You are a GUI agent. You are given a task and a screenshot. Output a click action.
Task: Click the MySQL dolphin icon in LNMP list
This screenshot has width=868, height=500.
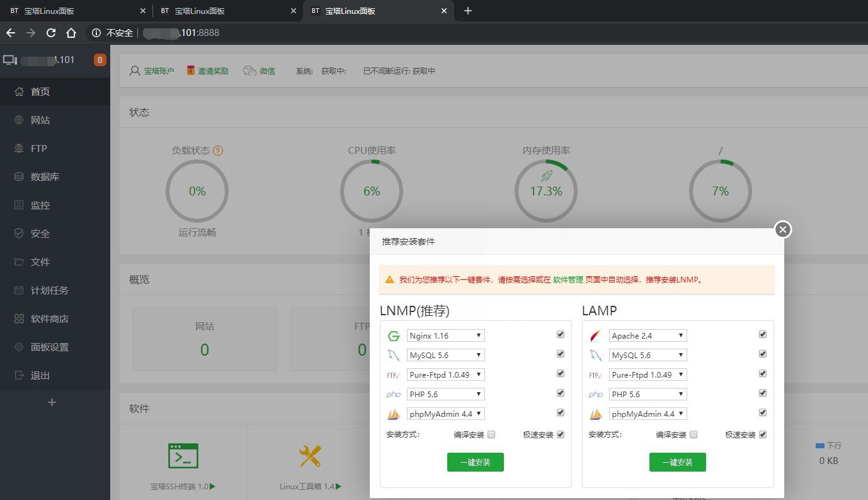394,356
